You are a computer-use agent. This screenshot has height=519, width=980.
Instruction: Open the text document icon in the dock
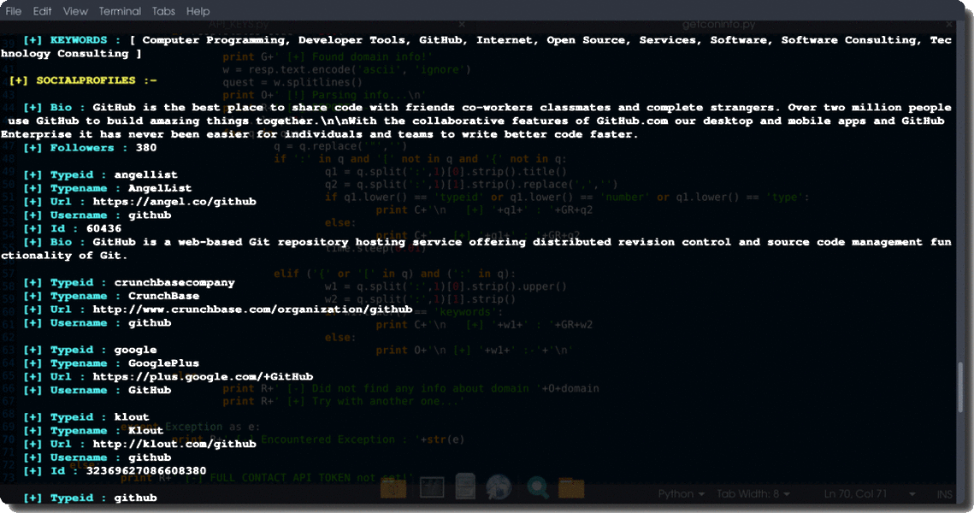point(465,487)
